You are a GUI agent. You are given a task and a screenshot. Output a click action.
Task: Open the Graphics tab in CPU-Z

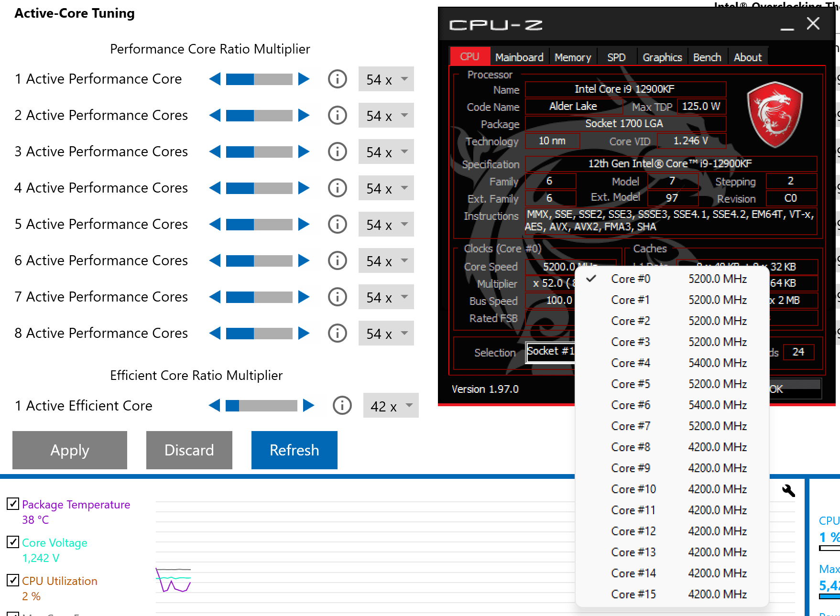coord(662,57)
